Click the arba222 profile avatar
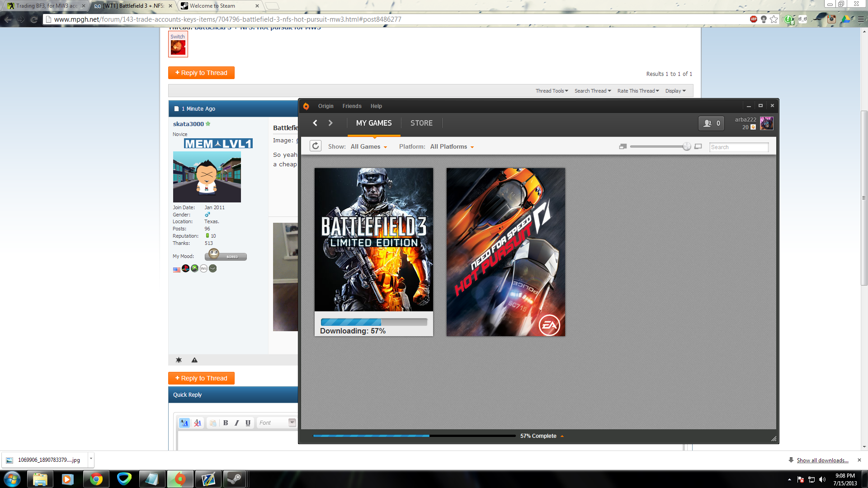 pos(766,123)
